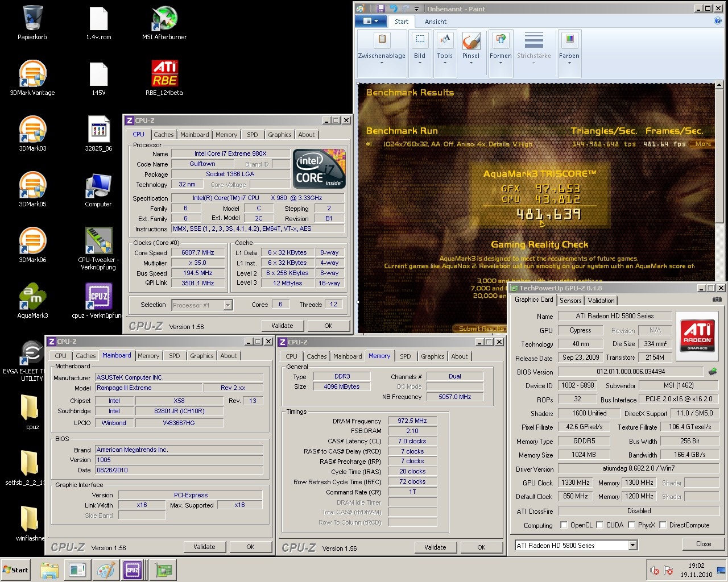Click the CPU-Z taskbar button
This screenshot has width=728, height=582.
pyautogui.click(x=133, y=570)
